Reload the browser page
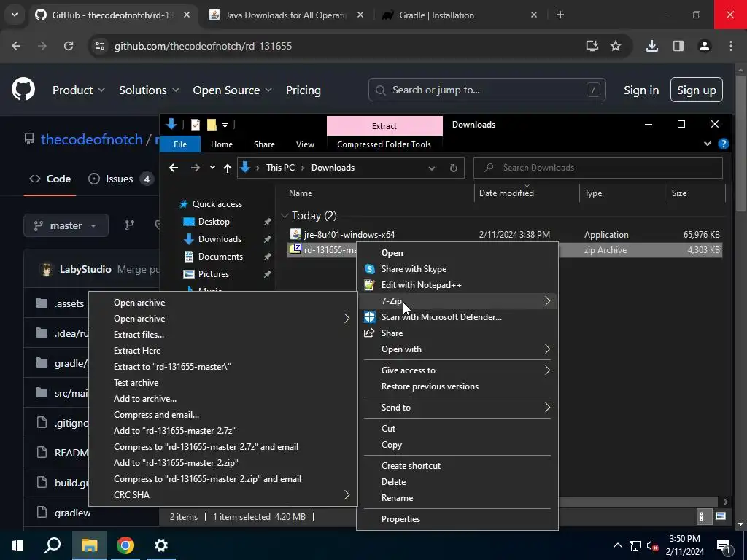This screenshot has width=747, height=560. (x=69, y=46)
